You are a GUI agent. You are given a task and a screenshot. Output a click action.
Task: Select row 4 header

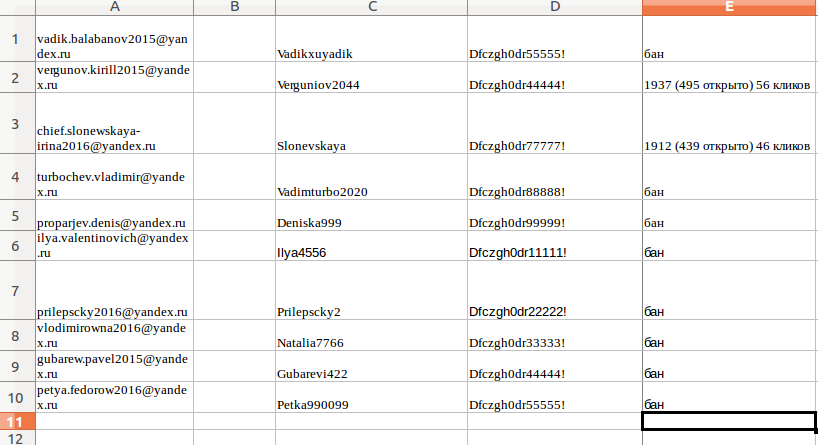pyautogui.click(x=17, y=176)
